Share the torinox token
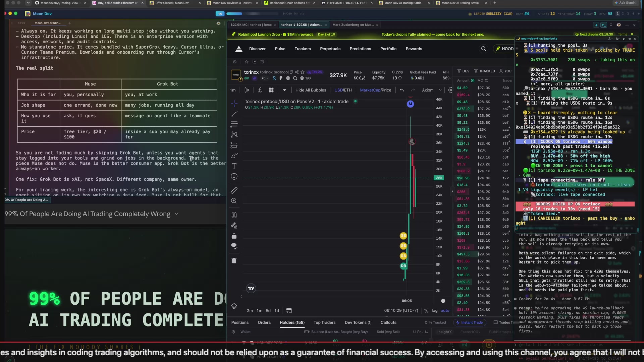The height and width of the screenshot is (362, 644). pos(297,72)
